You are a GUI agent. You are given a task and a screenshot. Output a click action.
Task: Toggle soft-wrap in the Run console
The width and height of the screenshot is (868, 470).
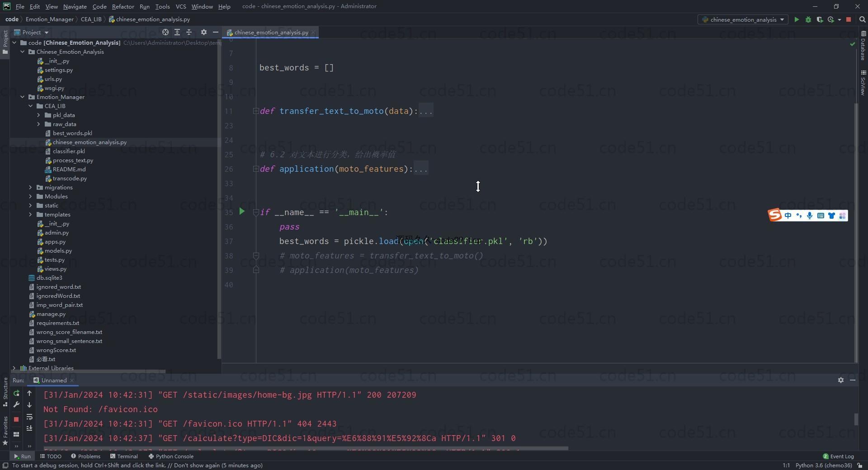click(x=29, y=417)
